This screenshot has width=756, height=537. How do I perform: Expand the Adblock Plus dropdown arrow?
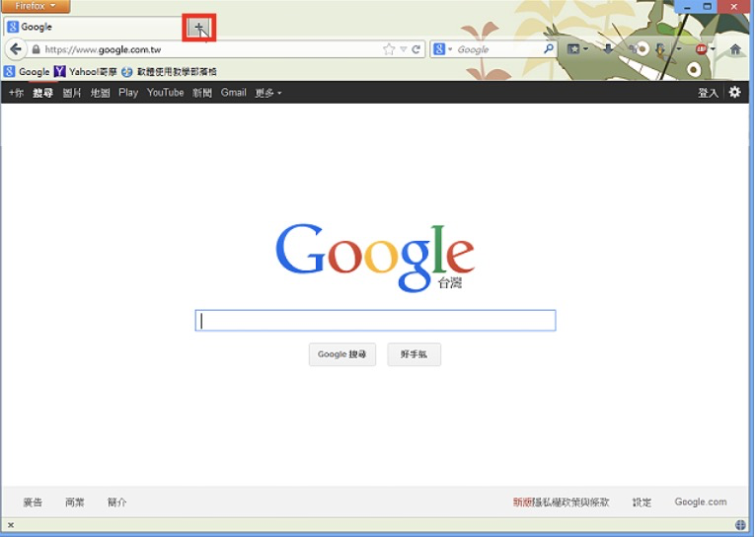click(x=713, y=49)
